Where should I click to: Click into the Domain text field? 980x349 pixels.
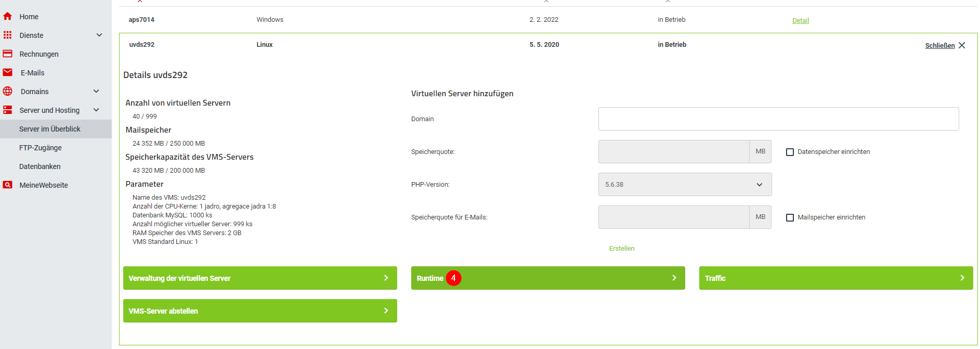tap(778, 119)
